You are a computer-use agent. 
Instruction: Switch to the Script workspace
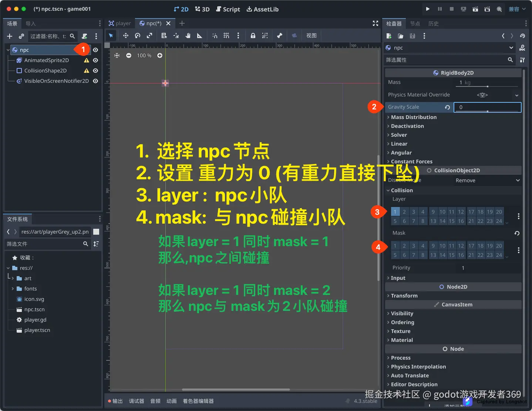228,9
